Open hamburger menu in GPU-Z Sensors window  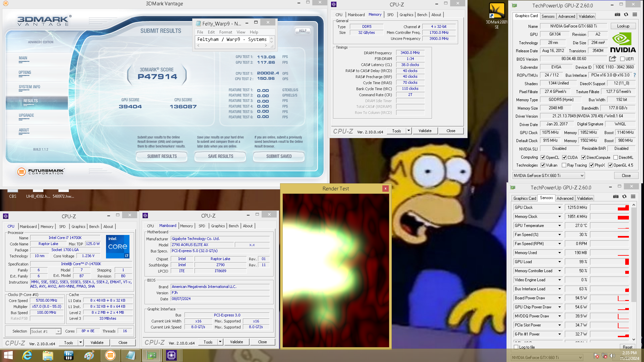pyautogui.click(x=633, y=197)
